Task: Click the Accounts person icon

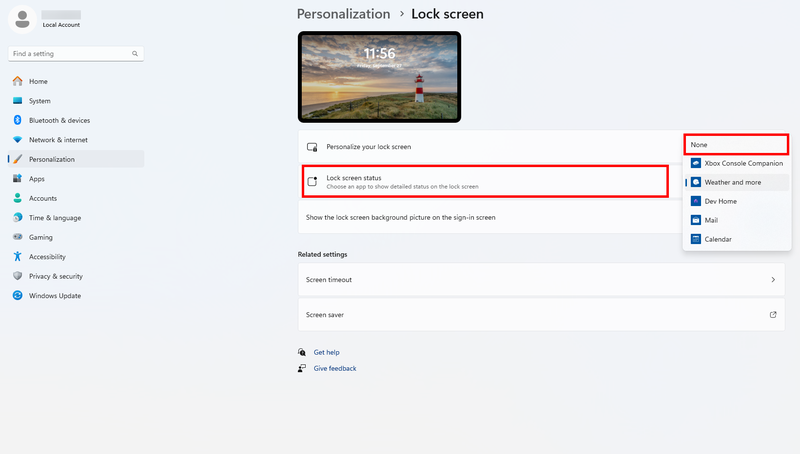Action: (x=17, y=198)
